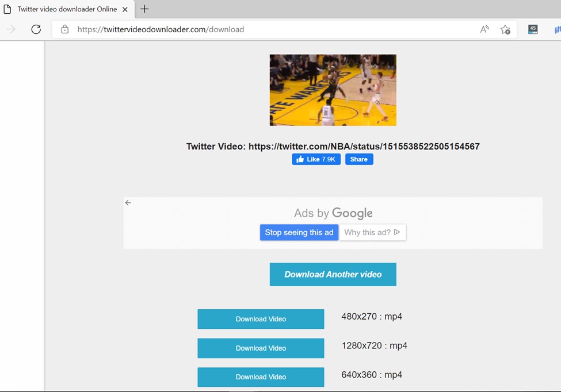Close the Twitter video downloader Online tab
561x392 pixels.
(x=125, y=9)
